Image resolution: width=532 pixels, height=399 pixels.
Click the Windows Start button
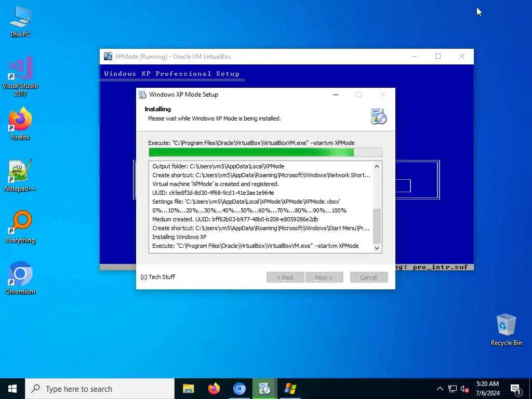(12, 389)
